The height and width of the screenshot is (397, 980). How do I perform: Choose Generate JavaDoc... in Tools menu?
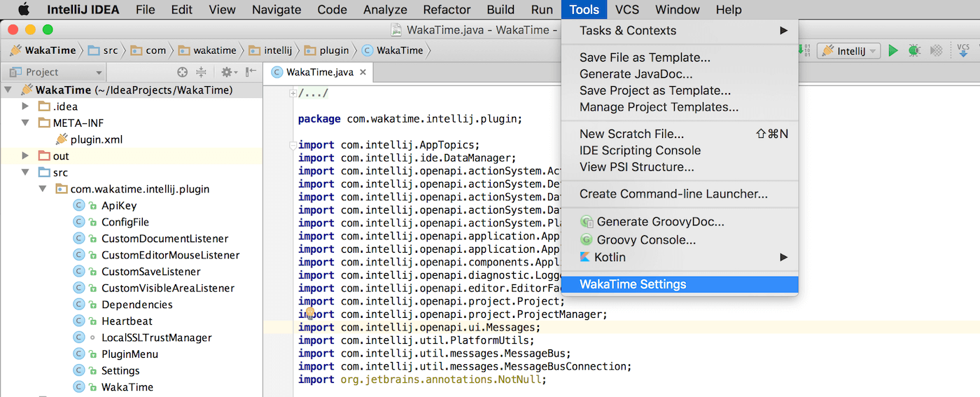(x=636, y=74)
